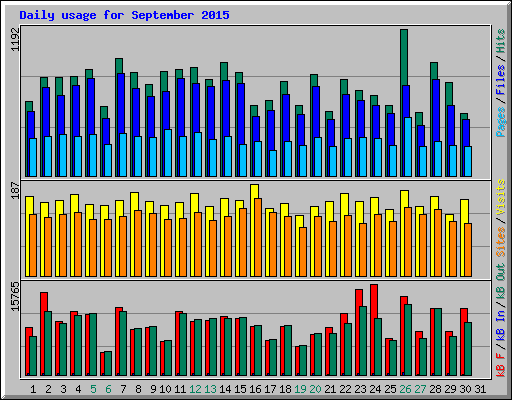Click day label 11 on the x-axis
Image resolution: width=512 pixels, height=400 pixels.
pyautogui.click(x=180, y=389)
